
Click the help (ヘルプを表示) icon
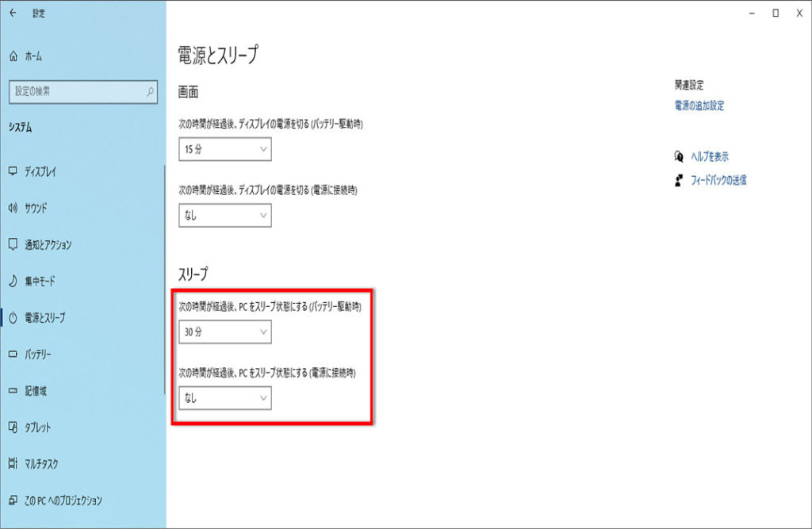click(678, 156)
